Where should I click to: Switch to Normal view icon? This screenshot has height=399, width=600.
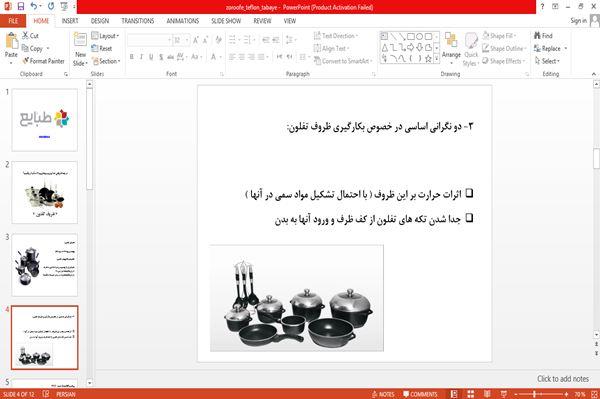point(454,394)
